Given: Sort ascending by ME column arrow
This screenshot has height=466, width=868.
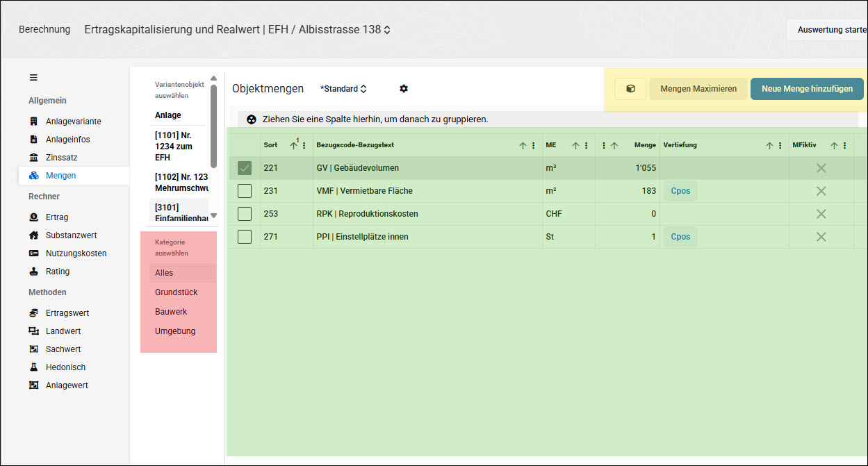Looking at the screenshot, I should [x=575, y=146].
